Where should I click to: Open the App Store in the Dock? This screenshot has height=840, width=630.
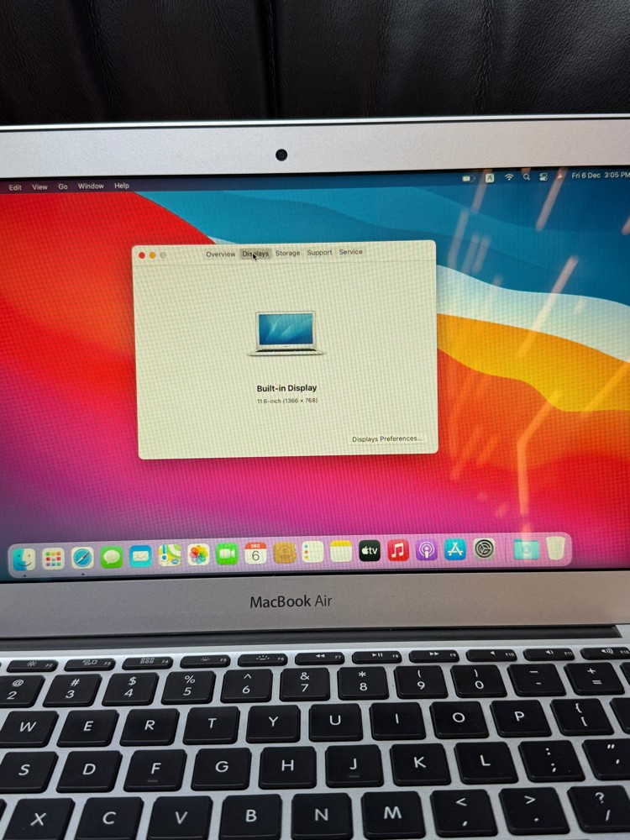click(x=454, y=549)
